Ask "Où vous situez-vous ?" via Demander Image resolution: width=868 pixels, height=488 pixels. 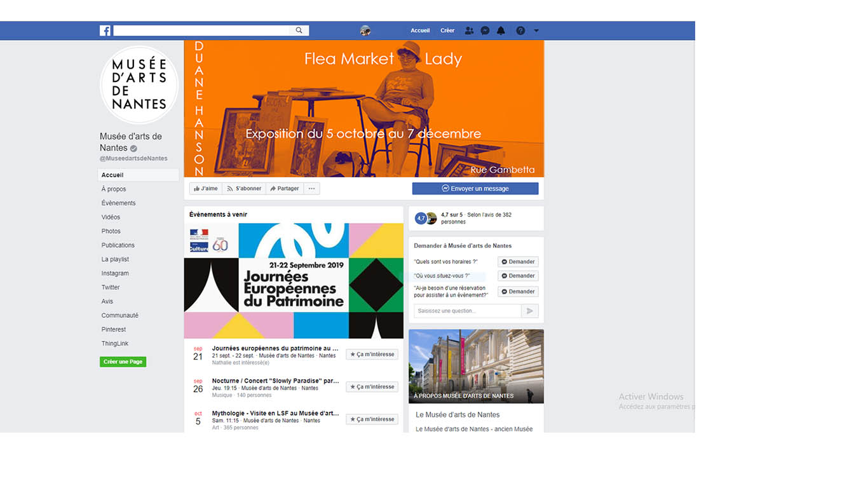tap(518, 276)
